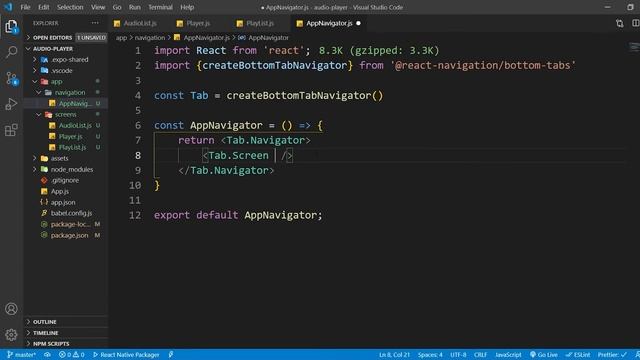The height and width of the screenshot is (360, 640).
Task: Click the ESLint status bar item
Action: pyautogui.click(x=578, y=355)
